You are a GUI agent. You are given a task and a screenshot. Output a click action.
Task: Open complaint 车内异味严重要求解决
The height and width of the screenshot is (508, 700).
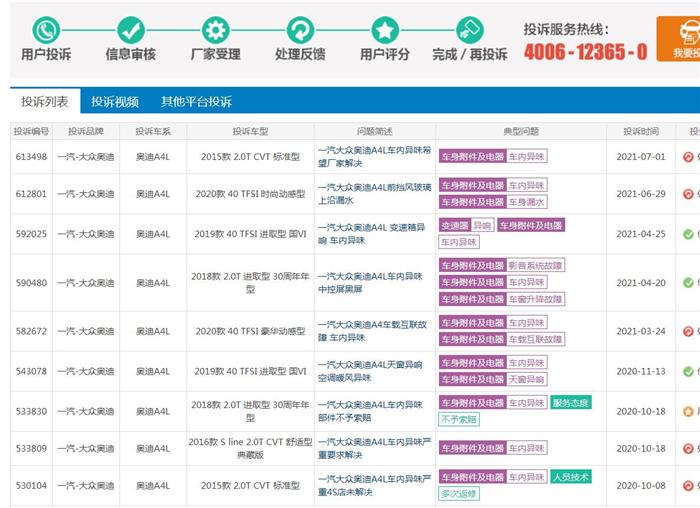click(374, 448)
